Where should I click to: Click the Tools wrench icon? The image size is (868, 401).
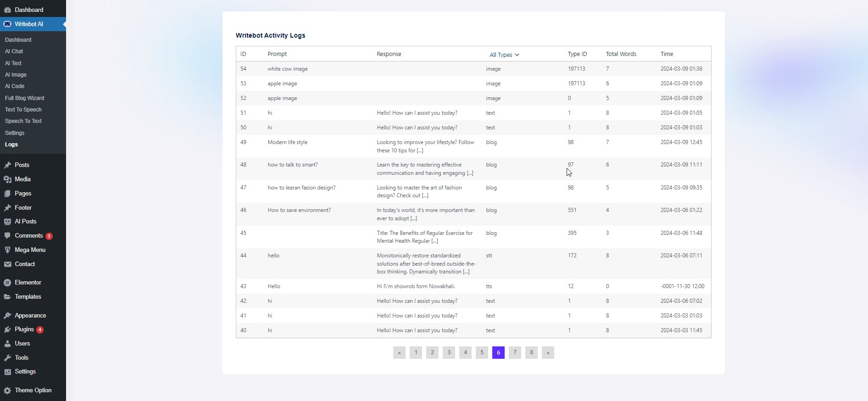[x=7, y=358]
